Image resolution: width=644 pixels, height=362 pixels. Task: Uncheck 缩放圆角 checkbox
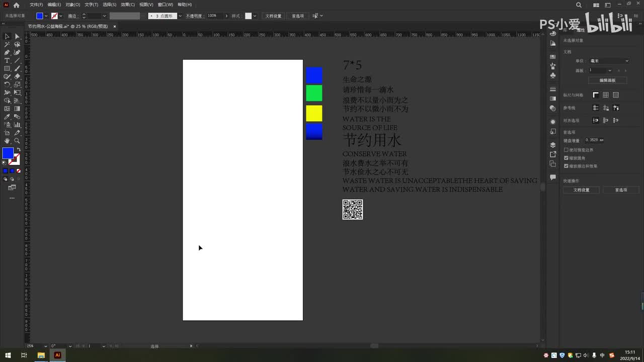[x=566, y=158]
